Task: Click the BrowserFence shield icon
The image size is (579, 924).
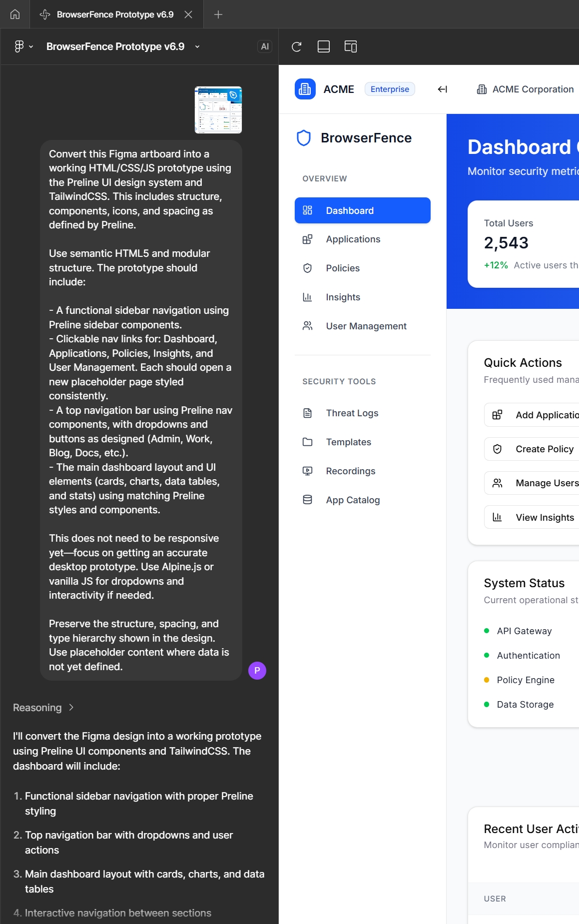Action: pyautogui.click(x=304, y=138)
